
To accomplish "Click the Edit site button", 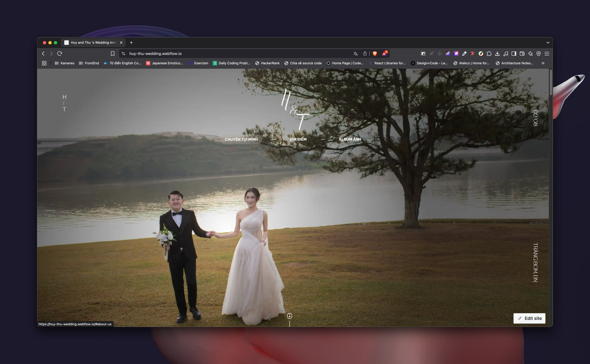I will click(529, 318).
